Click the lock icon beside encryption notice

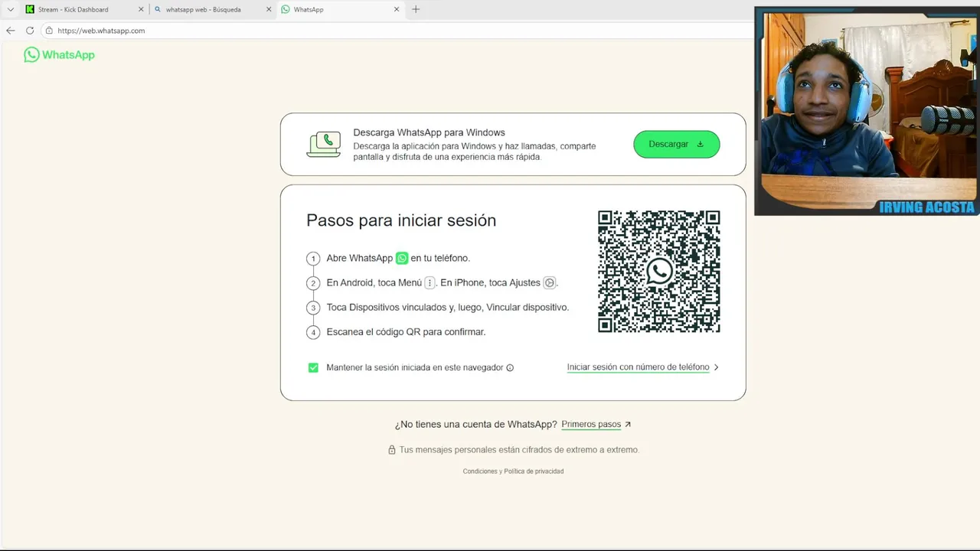click(392, 450)
